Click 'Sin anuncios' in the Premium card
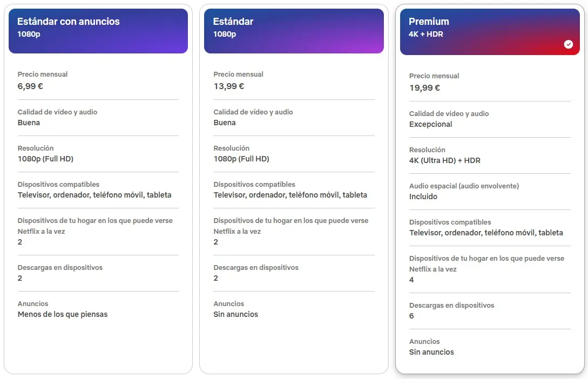This screenshot has height=379, width=588. pyautogui.click(x=431, y=352)
